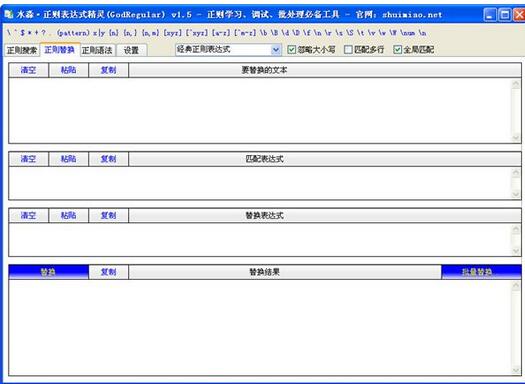Click the 要替换的文本 header
Screen dimensions: 525x384
(325, 70)
